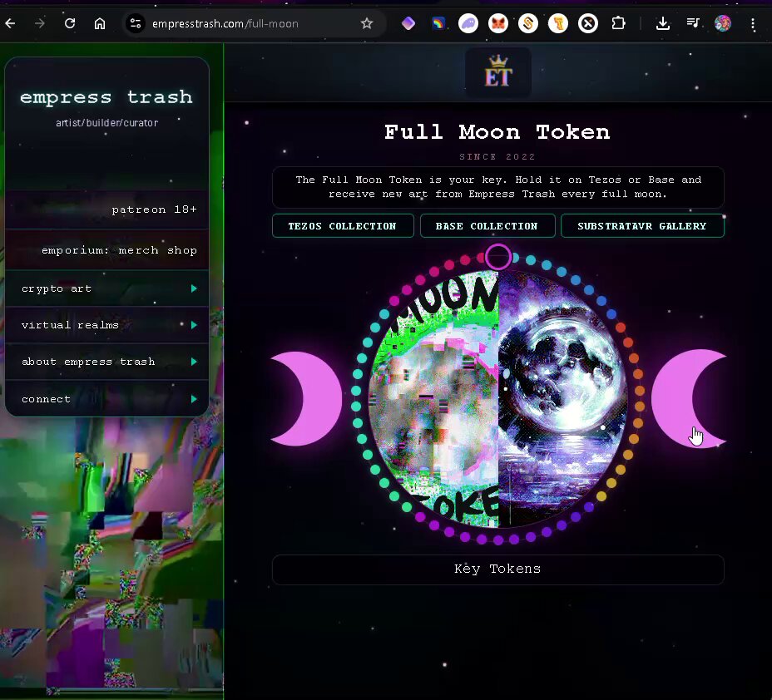Go back to the previous page
The height and width of the screenshot is (700, 772).
click(10, 23)
